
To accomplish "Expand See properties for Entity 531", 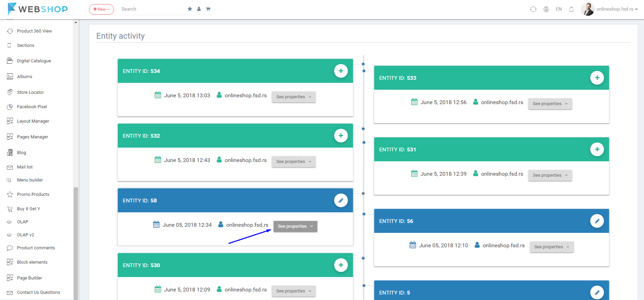I will coord(550,175).
